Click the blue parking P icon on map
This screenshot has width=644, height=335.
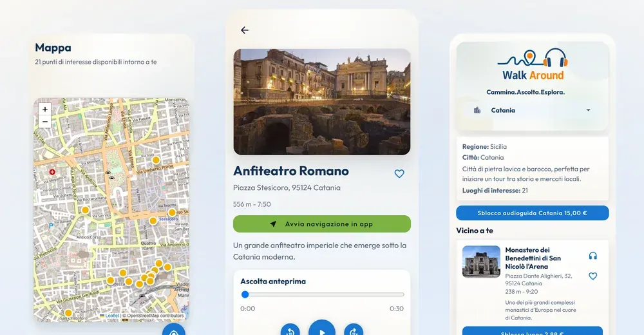pos(51,225)
